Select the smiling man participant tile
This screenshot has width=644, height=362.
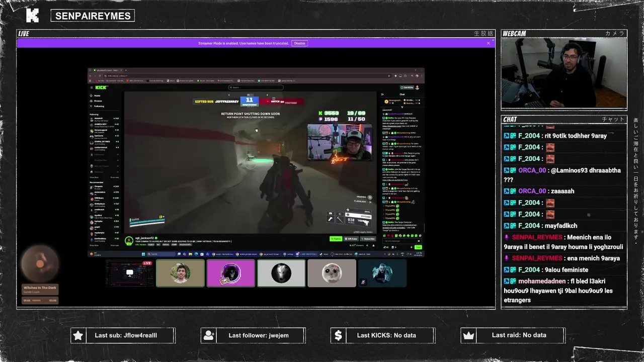pyautogui.click(x=180, y=273)
